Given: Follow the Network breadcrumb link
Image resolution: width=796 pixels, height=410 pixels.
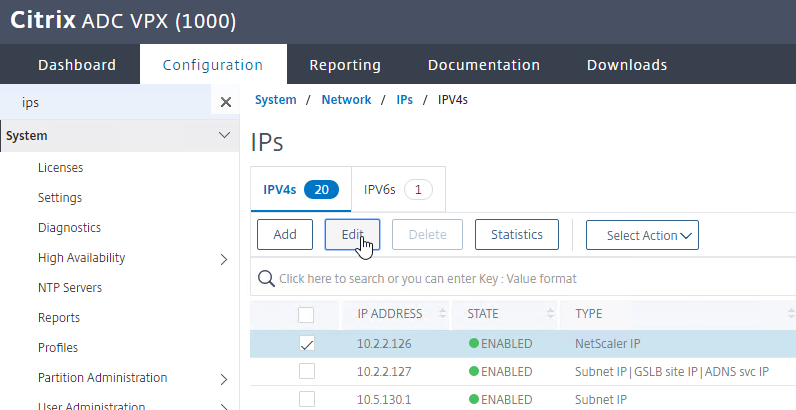Looking at the screenshot, I should (346, 100).
